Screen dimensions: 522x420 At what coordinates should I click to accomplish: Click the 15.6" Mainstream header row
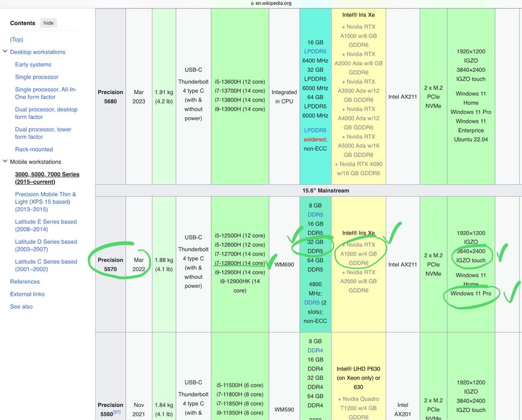pos(308,191)
